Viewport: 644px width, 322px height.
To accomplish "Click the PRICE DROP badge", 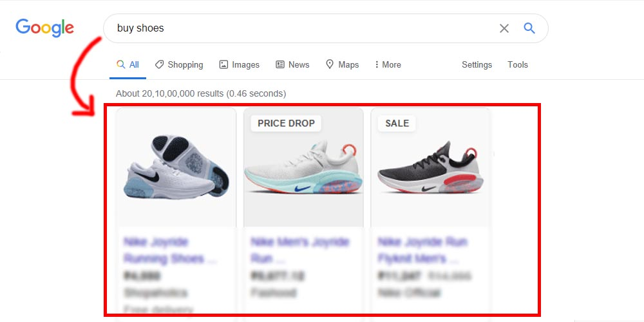I will click(x=287, y=123).
